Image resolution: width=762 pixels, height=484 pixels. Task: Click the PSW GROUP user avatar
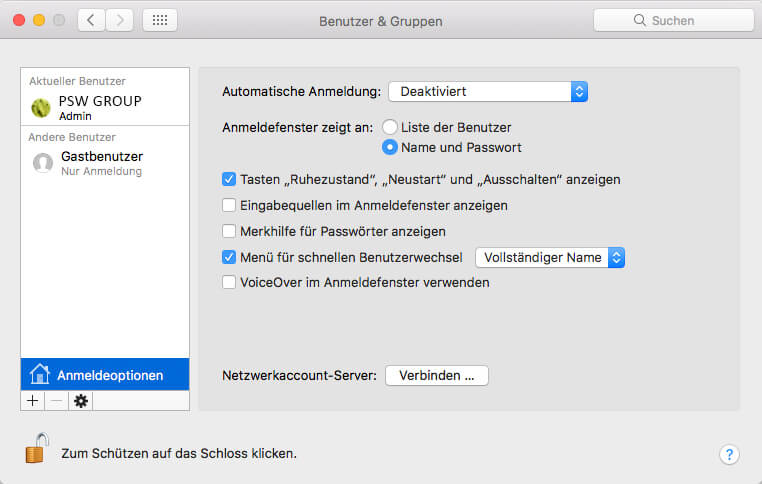point(41,108)
